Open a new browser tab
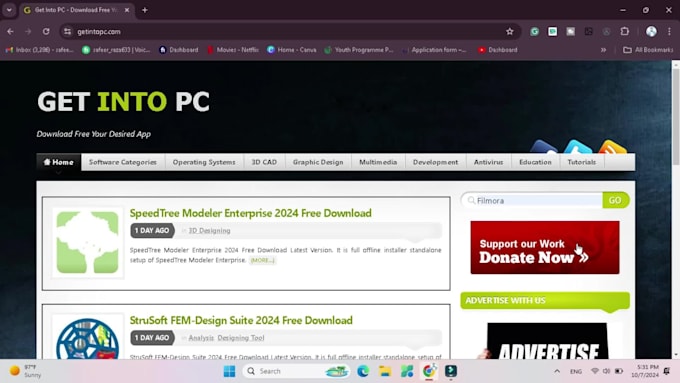Image resolution: width=680 pixels, height=383 pixels. tap(145, 10)
